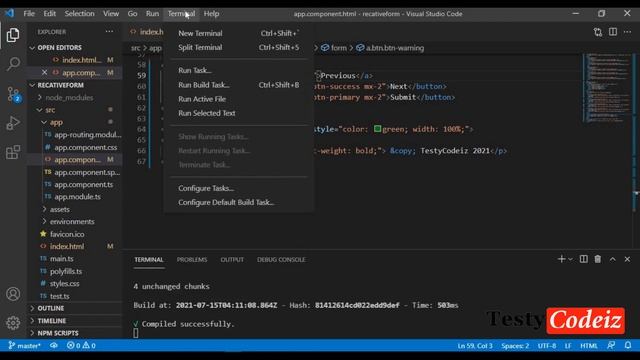
Task: Click the synchronize changes cloud icon
Action: [x=53, y=345]
